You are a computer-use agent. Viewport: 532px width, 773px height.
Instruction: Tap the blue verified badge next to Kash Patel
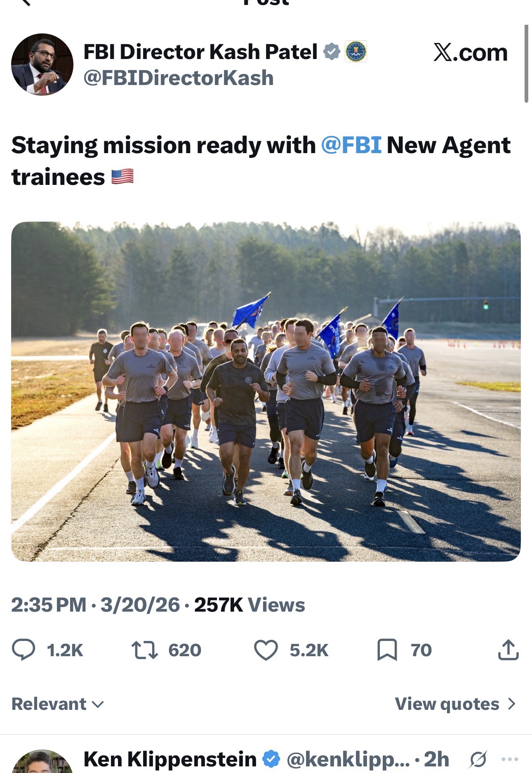tap(331, 52)
